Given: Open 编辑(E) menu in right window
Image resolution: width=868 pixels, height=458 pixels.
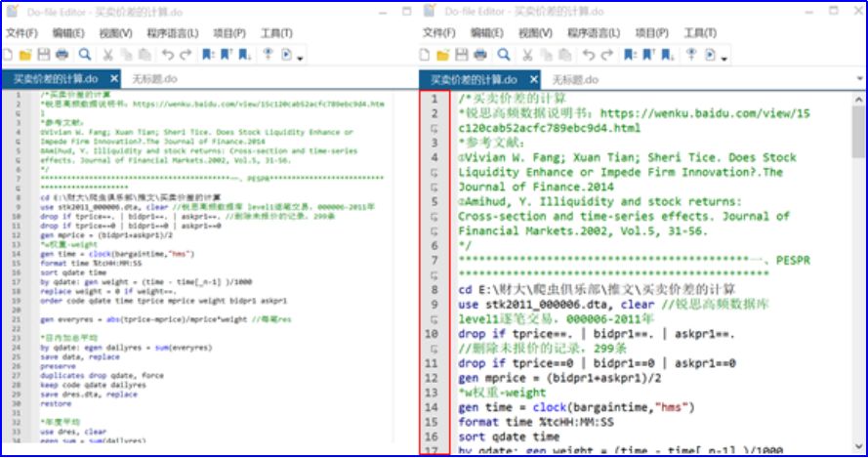Looking at the screenshot, I should [x=487, y=33].
